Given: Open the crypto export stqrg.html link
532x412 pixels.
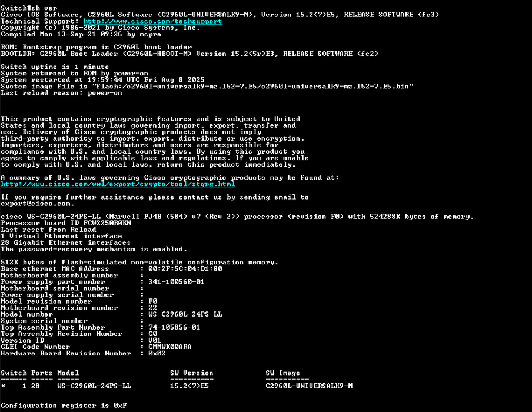Looking at the screenshot, I should point(118,184).
